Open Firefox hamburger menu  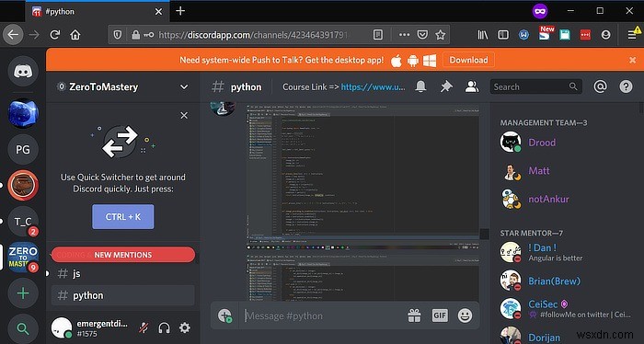(x=632, y=35)
